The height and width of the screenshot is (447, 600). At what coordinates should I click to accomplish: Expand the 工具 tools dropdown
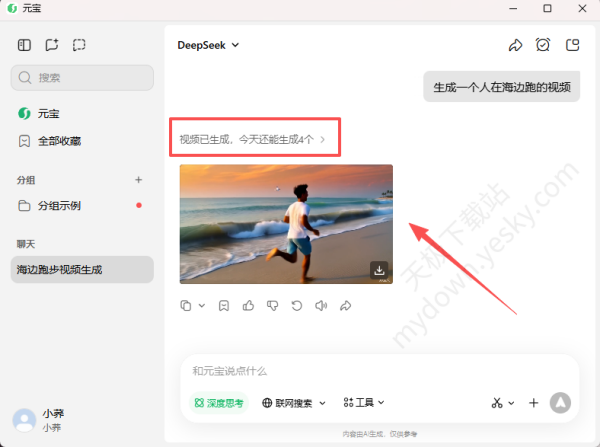click(x=364, y=403)
